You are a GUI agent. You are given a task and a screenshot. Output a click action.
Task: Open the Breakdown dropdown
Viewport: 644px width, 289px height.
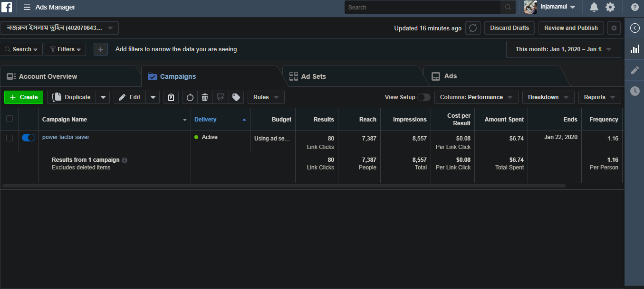click(x=548, y=97)
